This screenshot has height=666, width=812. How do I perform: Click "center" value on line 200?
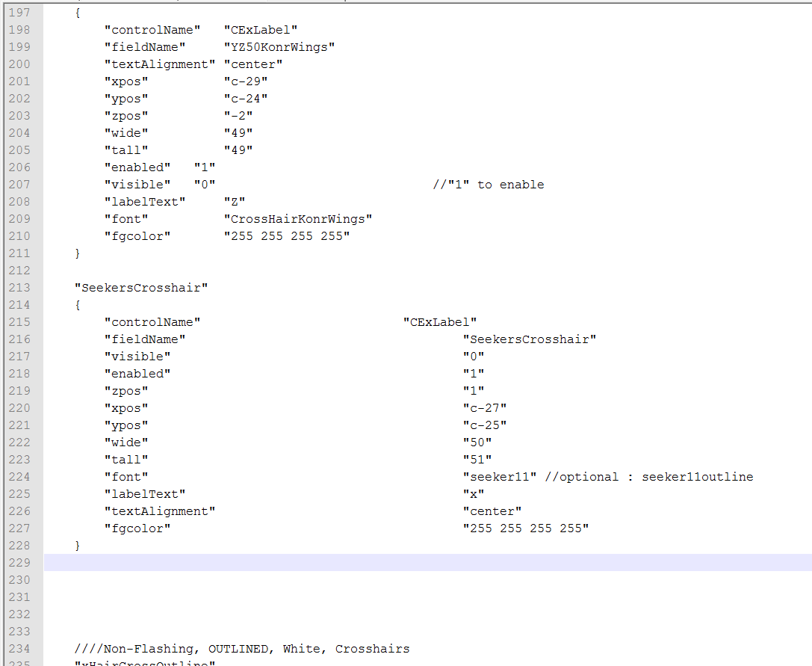253,64
